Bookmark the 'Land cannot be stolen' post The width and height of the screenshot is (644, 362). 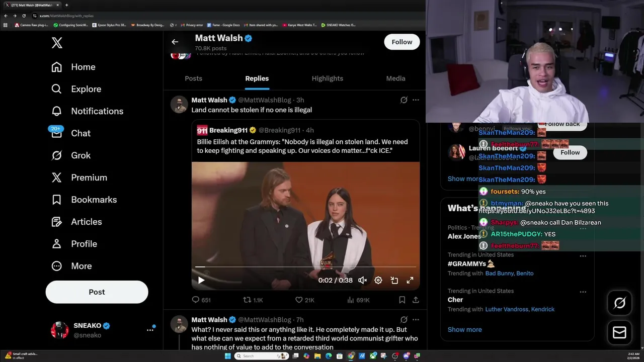point(402,300)
